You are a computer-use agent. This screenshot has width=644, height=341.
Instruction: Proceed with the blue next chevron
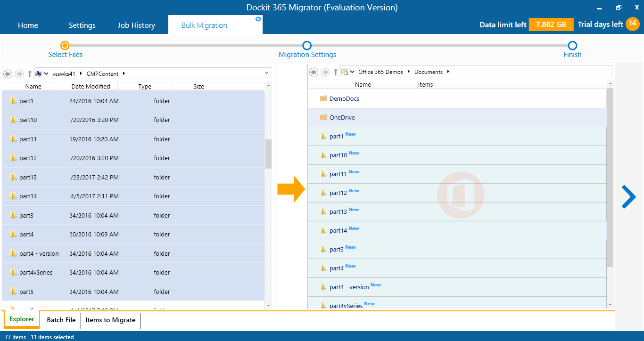point(629,196)
